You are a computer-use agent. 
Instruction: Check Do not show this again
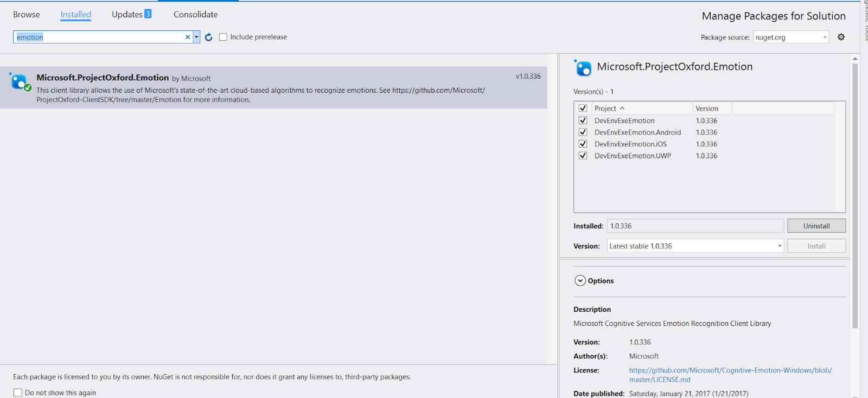point(18,393)
